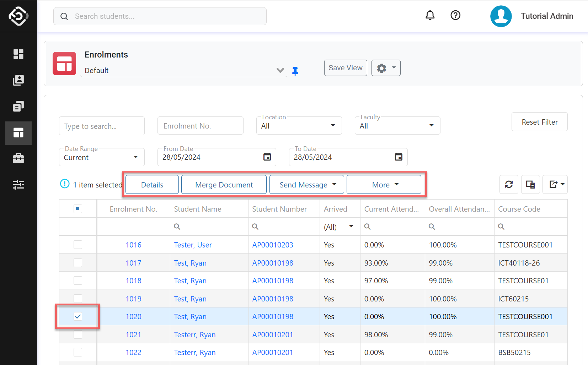The height and width of the screenshot is (365, 588).
Task: Click the Details button
Action: (152, 185)
